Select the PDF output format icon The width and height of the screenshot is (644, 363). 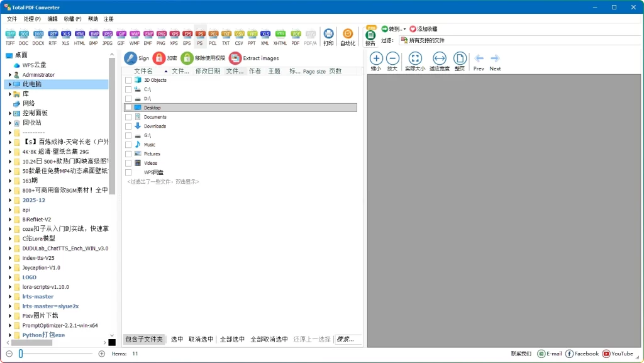coord(296,35)
